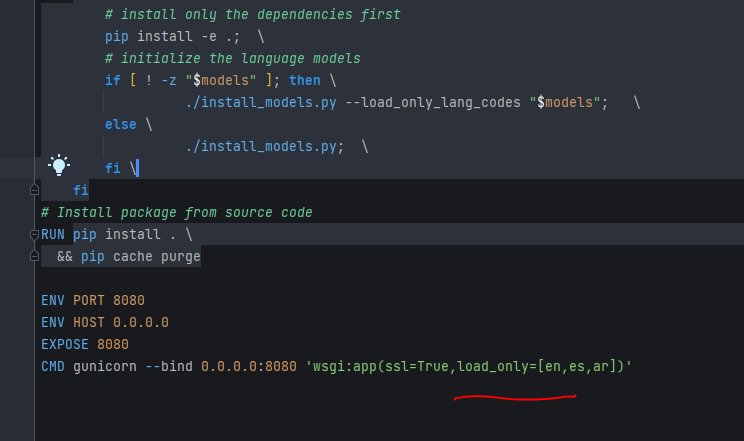Click the lightbulb quick-fix icon
Screen dimensions: 744x441
click(59, 167)
